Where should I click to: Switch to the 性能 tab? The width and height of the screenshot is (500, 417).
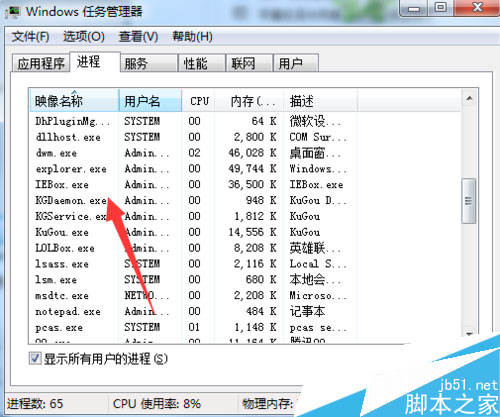(202, 63)
